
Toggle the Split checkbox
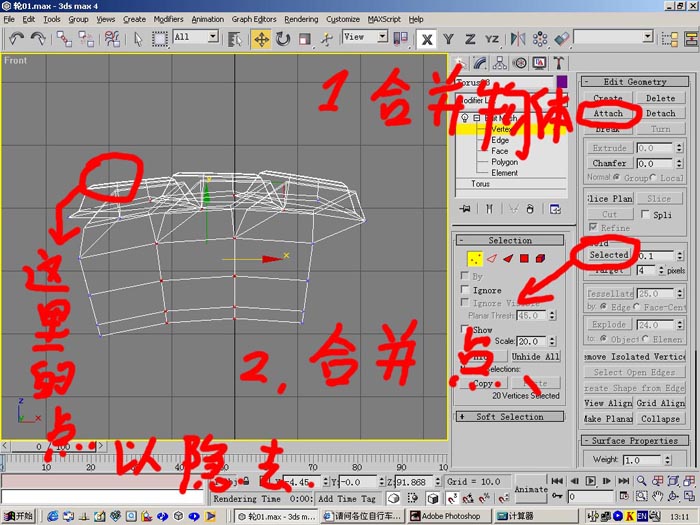[x=645, y=214]
